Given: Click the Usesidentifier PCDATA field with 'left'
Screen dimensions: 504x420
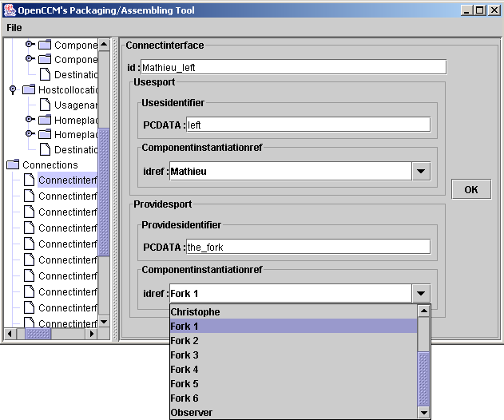Looking at the screenshot, I should [x=308, y=125].
